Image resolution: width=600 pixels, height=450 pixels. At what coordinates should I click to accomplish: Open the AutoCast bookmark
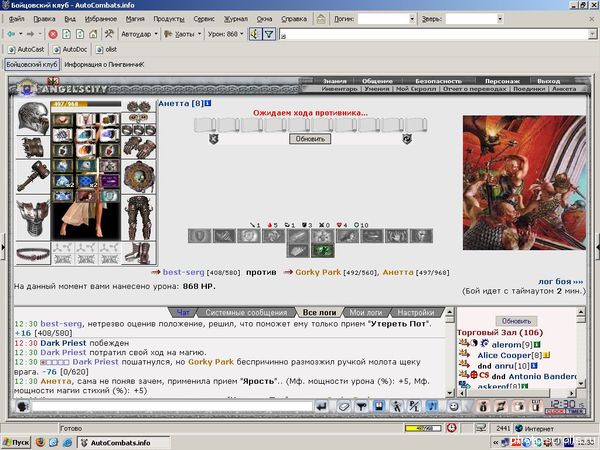click(x=26, y=49)
